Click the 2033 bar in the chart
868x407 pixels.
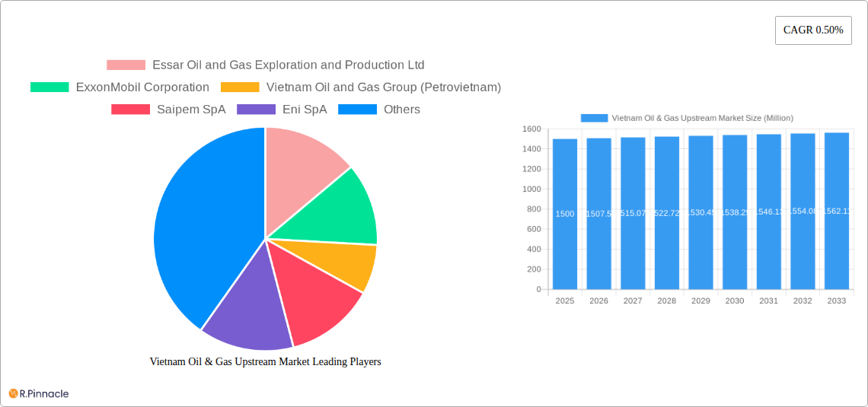pos(837,211)
